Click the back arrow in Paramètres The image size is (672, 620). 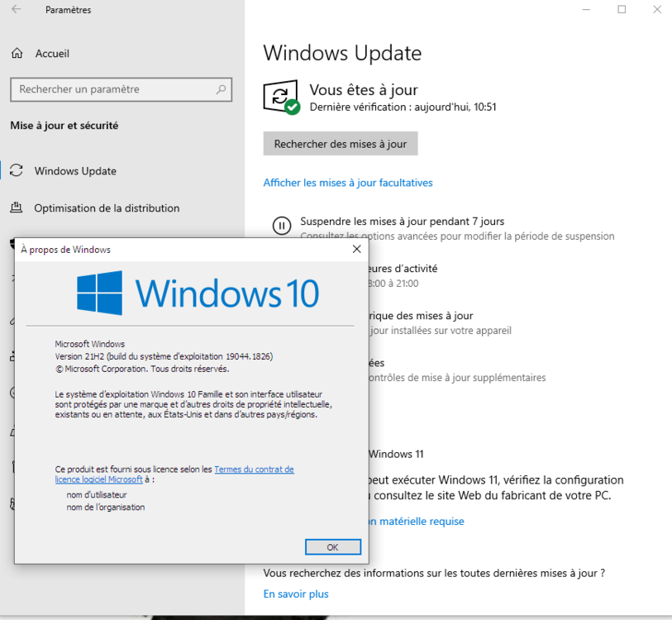coord(17,10)
